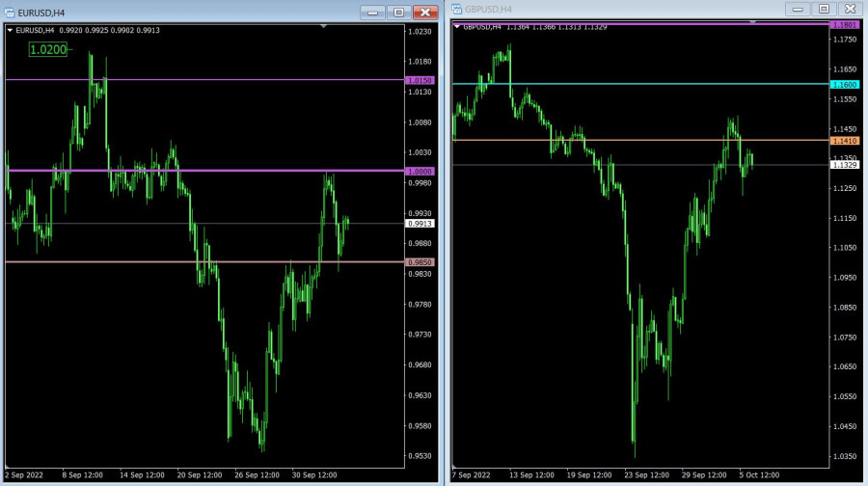Open the triangle menu beside GBPUSD,H4 chart label
Screen dimensions: 868x486
point(457,27)
